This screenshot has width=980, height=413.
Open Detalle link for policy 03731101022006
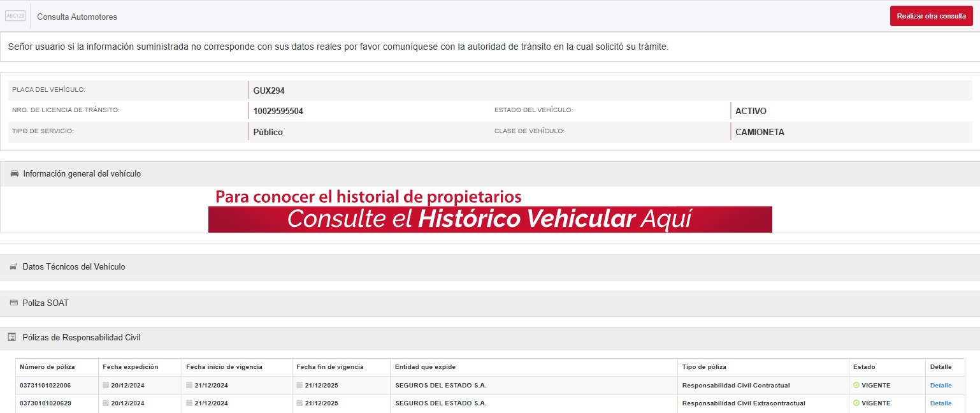click(x=940, y=386)
